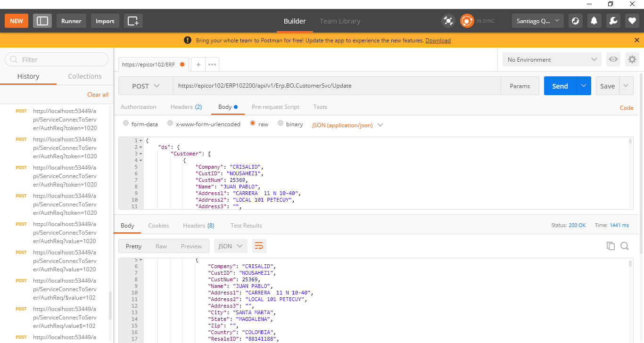The width and height of the screenshot is (644, 343).
Task: Open request Headers (2) tab
Action: [x=186, y=107]
